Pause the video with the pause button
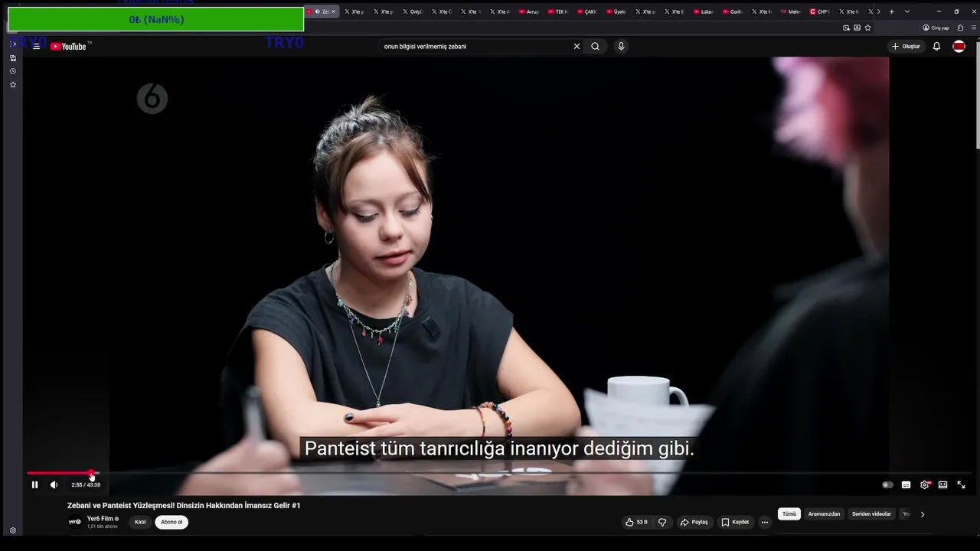The height and width of the screenshot is (551, 980). tap(34, 484)
